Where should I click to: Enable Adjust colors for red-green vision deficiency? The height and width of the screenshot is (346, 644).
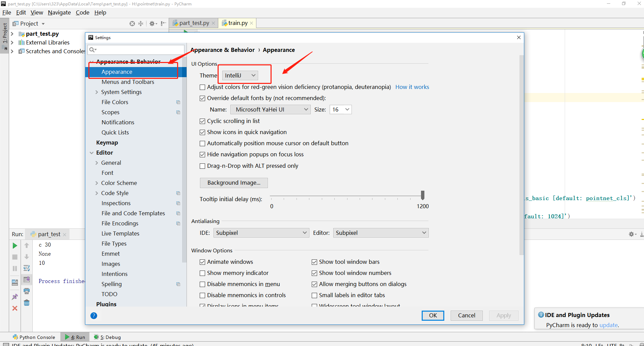(202, 87)
